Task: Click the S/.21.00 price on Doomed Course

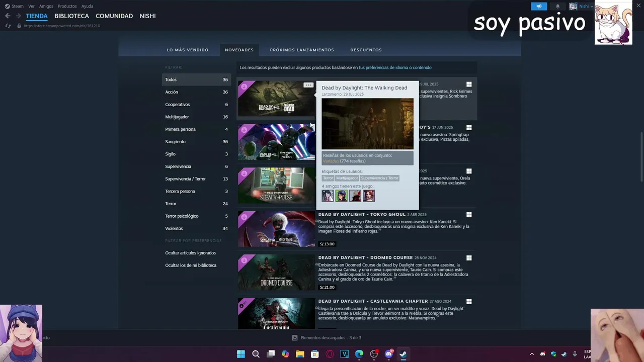Action: tap(327, 287)
